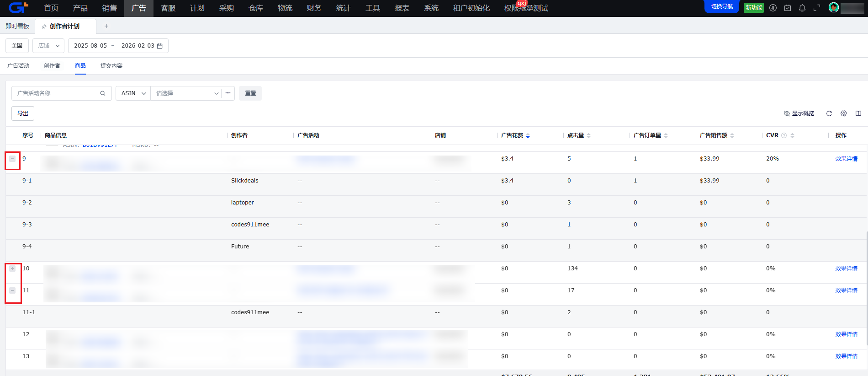The width and height of the screenshot is (868, 376).
Task: Open the calendar checklist icon in header
Action: coord(788,8)
